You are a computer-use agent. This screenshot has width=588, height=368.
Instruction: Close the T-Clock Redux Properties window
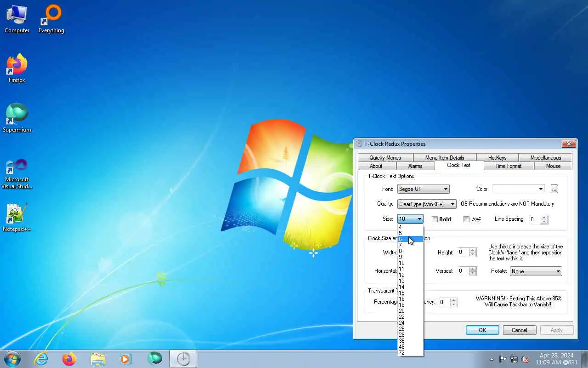(x=569, y=144)
